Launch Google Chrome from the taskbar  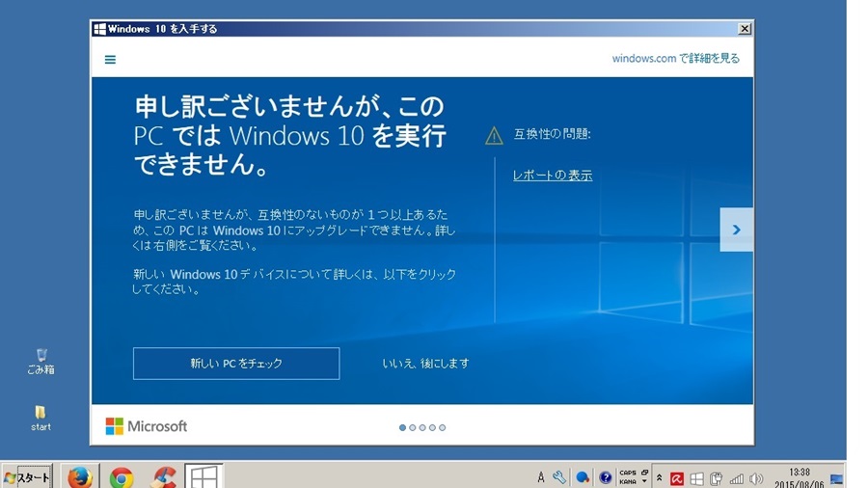(122, 476)
